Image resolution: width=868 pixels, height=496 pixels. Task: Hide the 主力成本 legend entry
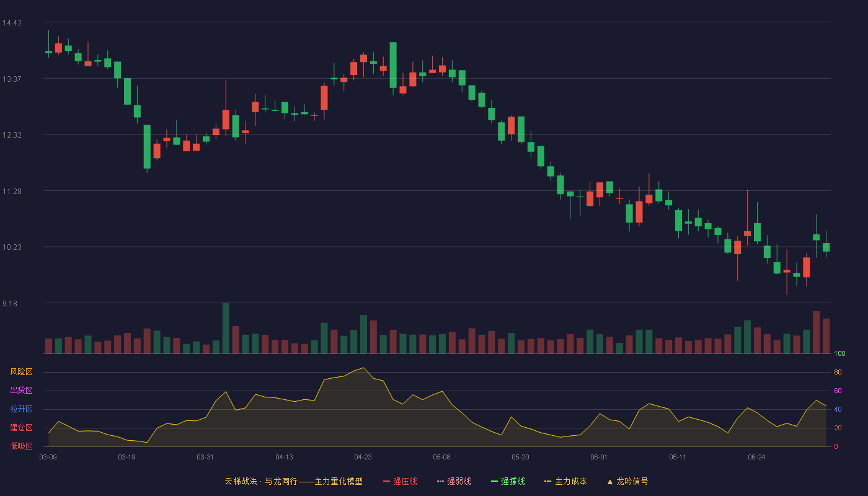(x=565, y=481)
